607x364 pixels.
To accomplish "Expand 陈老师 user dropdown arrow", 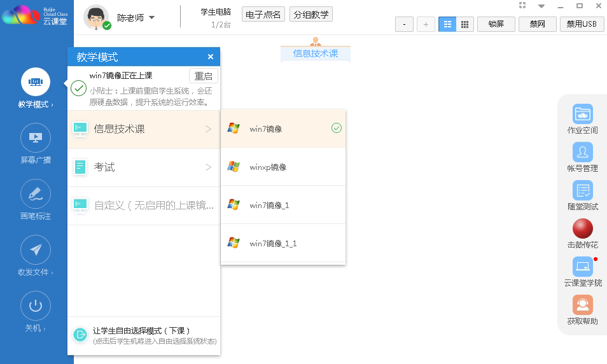I will pos(151,18).
